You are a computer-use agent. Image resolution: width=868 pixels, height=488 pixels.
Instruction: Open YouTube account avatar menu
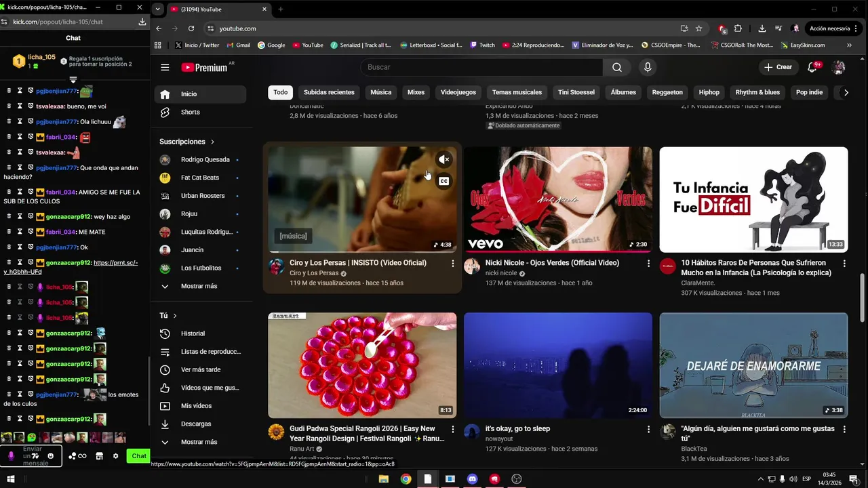[839, 67]
